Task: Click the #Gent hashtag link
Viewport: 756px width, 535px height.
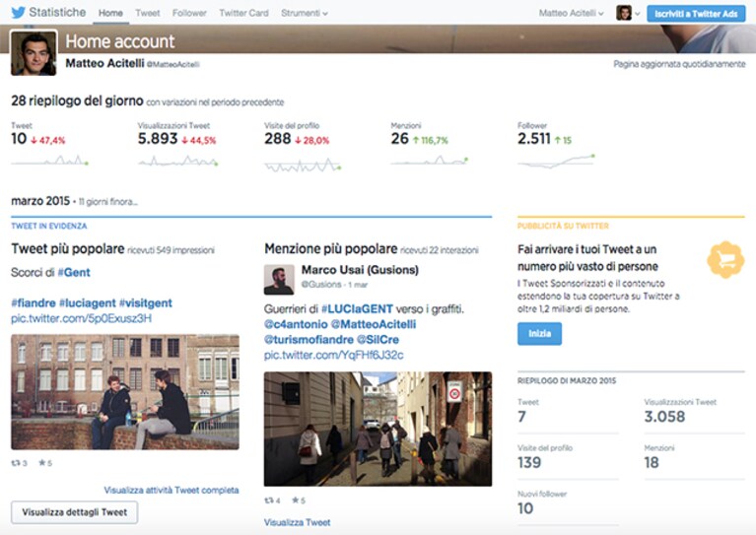Action: [x=74, y=272]
